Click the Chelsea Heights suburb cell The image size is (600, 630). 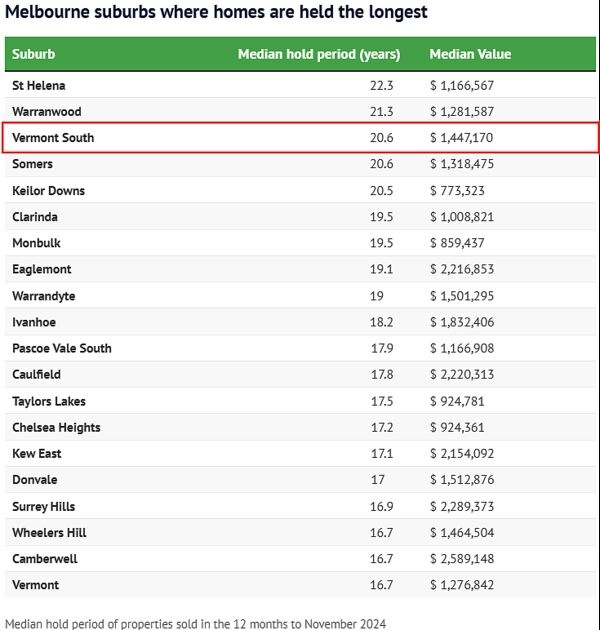[56, 427]
